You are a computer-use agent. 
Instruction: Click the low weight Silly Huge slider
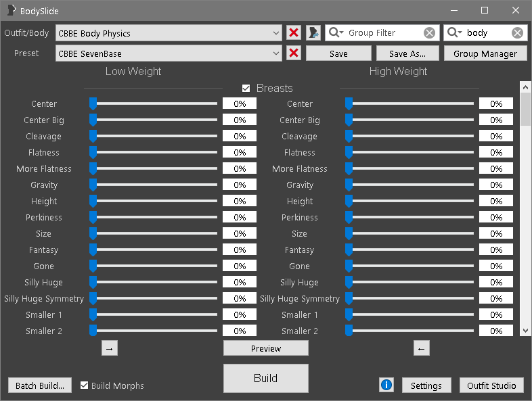click(154, 282)
